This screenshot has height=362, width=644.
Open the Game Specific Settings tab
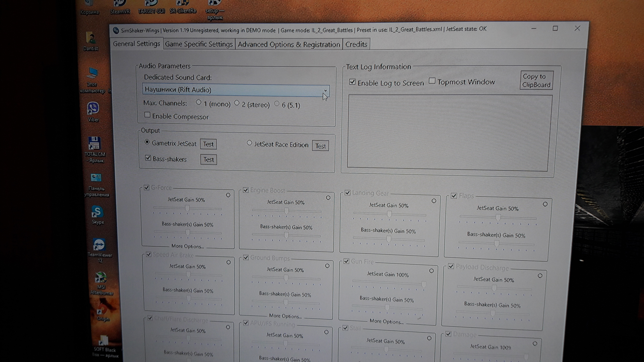(x=199, y=44)
